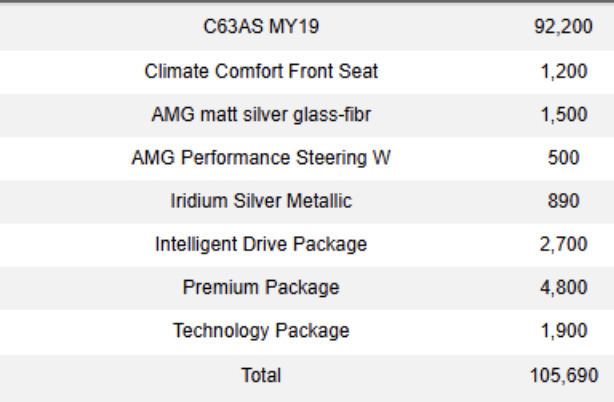This screenshot has width=614, height=402.
Task: Select the 1,900 Technology Package price
Action: tap(563, 331)
